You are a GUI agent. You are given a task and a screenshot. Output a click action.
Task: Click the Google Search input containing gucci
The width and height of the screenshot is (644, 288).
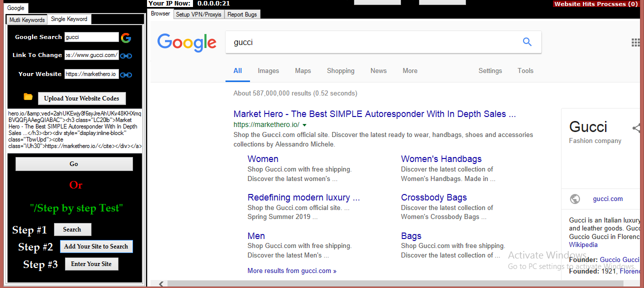point(91,36)
